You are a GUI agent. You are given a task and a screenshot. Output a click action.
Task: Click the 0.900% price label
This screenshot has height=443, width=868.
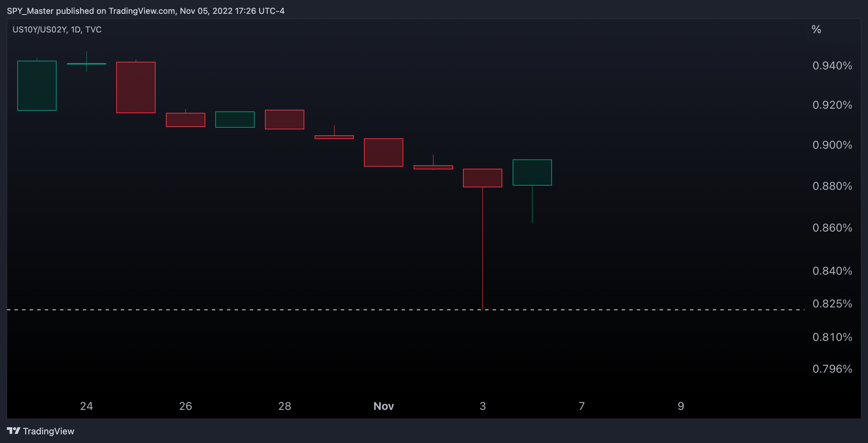pos(832,145)
